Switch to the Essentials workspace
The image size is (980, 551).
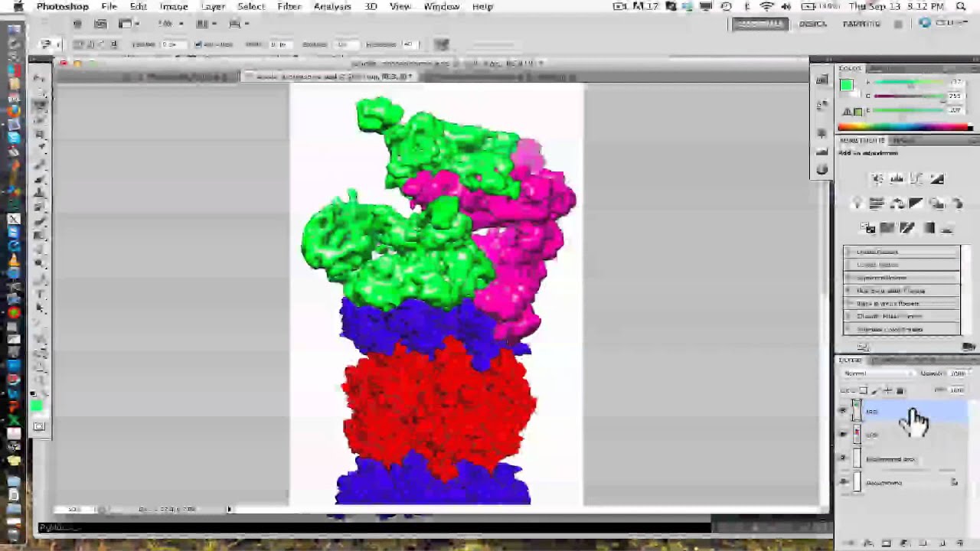tap(759, 24)
